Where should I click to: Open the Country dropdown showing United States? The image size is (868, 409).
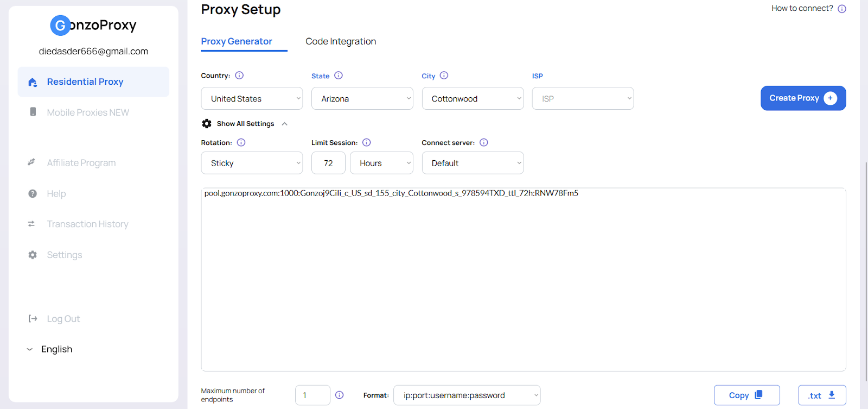(252, 98)
